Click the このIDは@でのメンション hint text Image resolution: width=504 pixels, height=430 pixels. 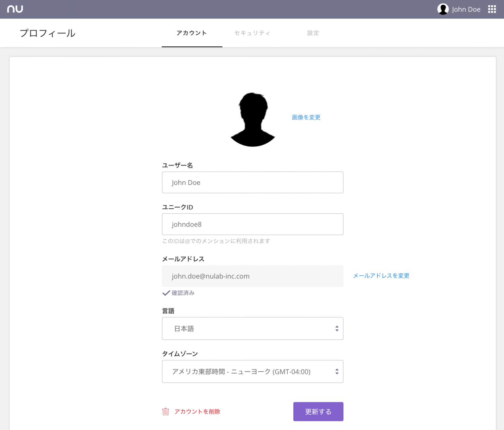216,241
